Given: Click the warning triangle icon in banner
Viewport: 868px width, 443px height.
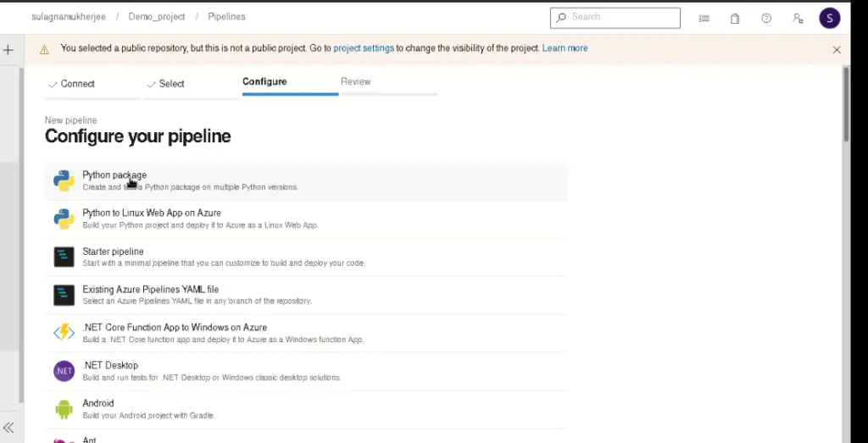Looking at the screenshot, I should (45, 50).
